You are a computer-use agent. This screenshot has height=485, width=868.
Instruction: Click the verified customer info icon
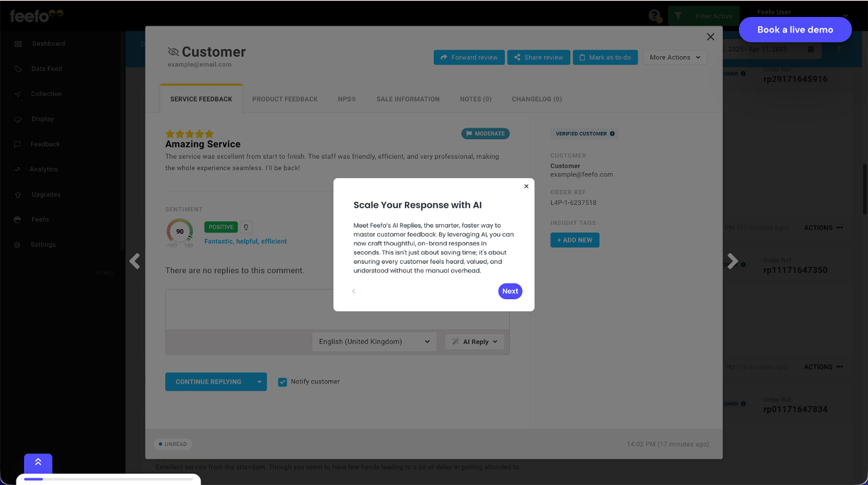point(612,133)
